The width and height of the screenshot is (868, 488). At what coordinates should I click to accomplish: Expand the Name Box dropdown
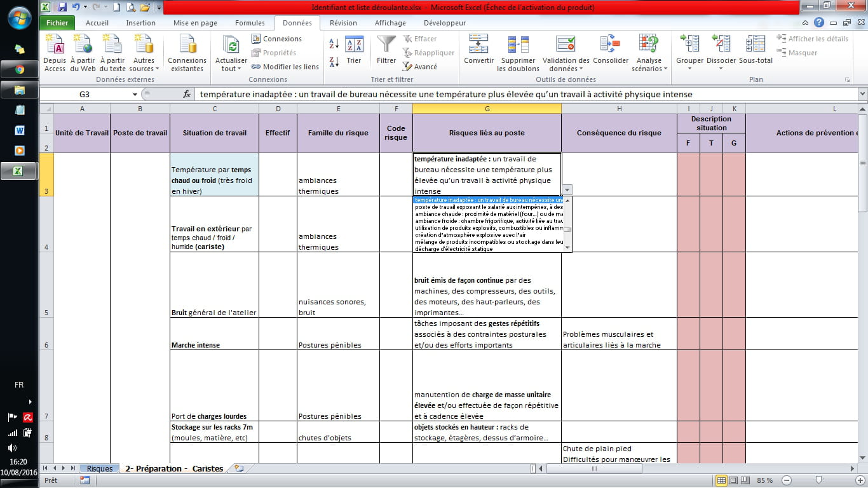pyautogui.click(x=135, y=94)
